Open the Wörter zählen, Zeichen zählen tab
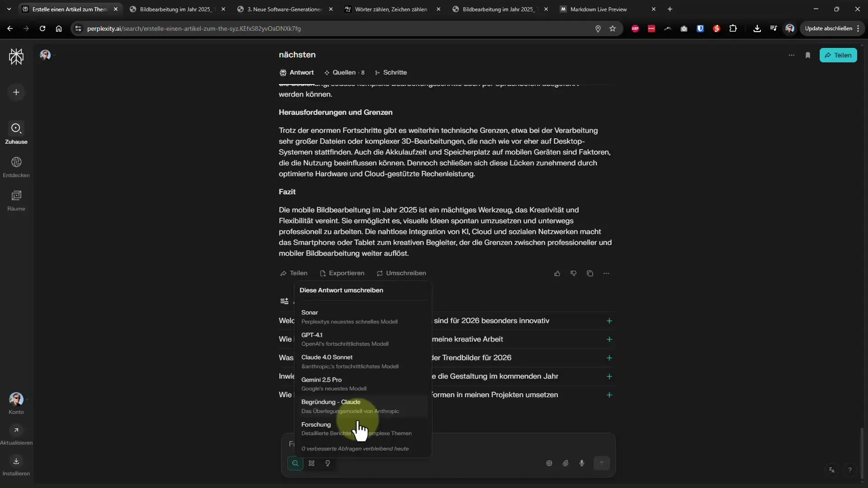868x488 pixels. (393, 9)
